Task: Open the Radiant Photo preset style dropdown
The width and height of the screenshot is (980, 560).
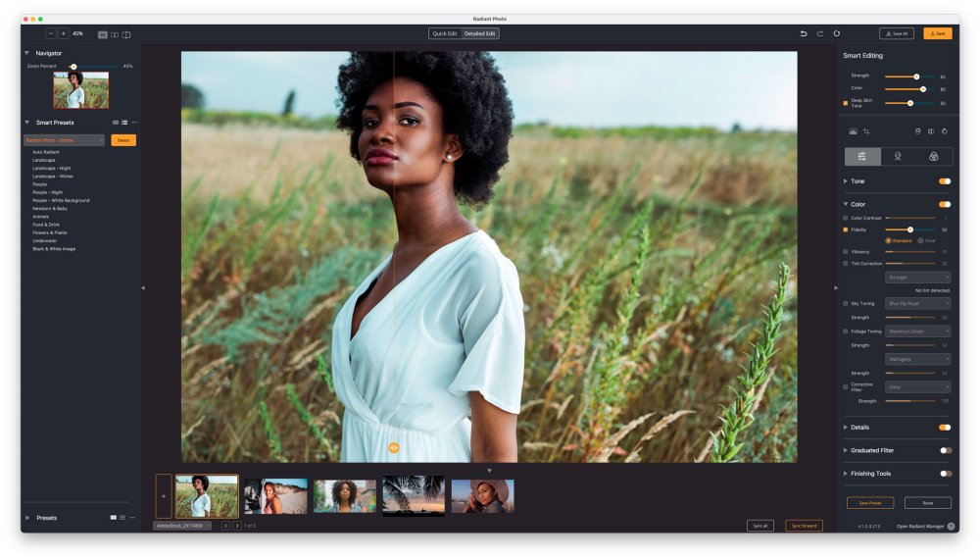Action: click(65, 141)
